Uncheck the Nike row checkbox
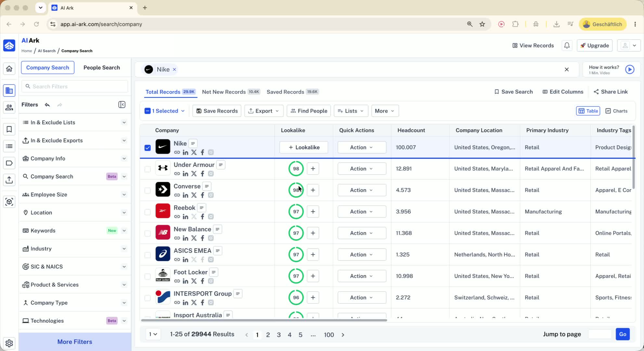Image resolution: width=644 pixels, height=351 pixels. coord(148,148)
